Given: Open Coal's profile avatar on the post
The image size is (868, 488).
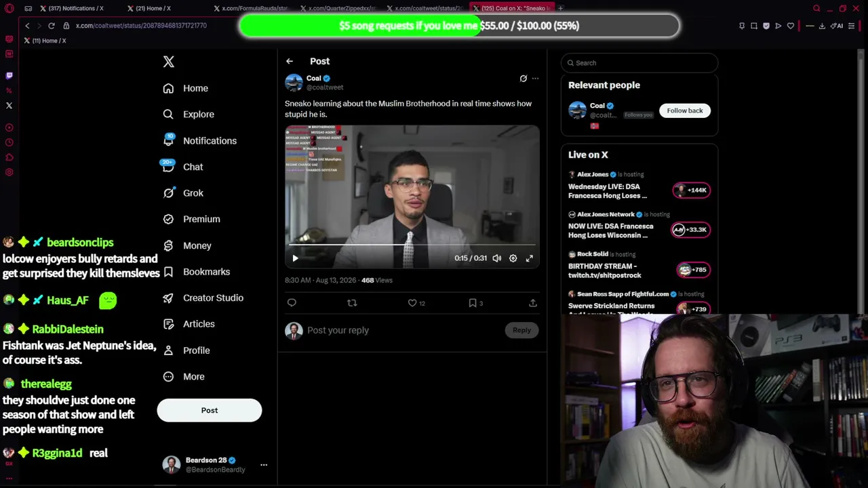Looking at the screenshot, I should coord(294,83).
